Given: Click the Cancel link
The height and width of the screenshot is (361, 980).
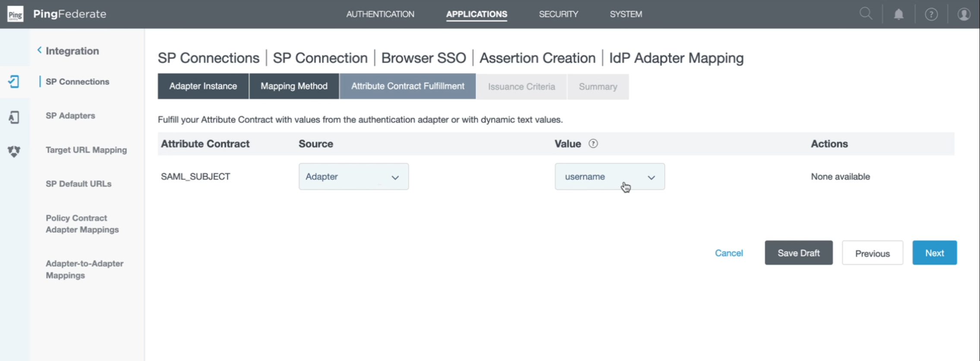Looking at the screenshot, I should click(x=728, y=253).
